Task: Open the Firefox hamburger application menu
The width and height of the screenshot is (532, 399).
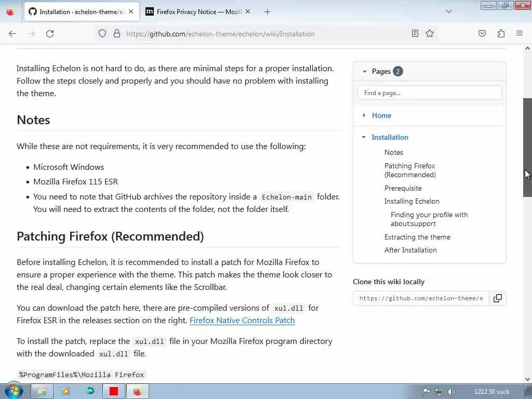Action: pos(519,33)
